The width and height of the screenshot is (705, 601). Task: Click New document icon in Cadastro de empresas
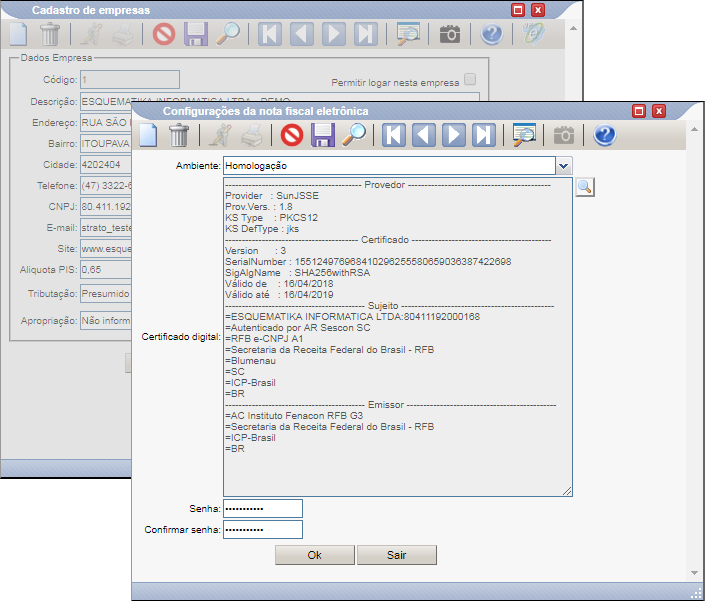(x=18, y=34)
